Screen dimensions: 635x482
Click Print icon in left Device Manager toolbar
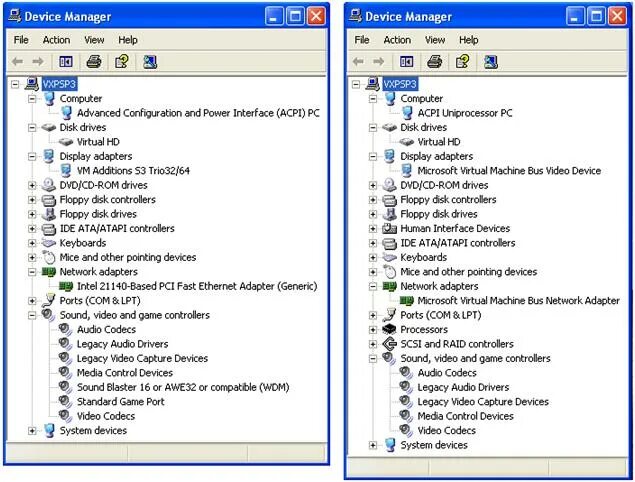point(94,62)
